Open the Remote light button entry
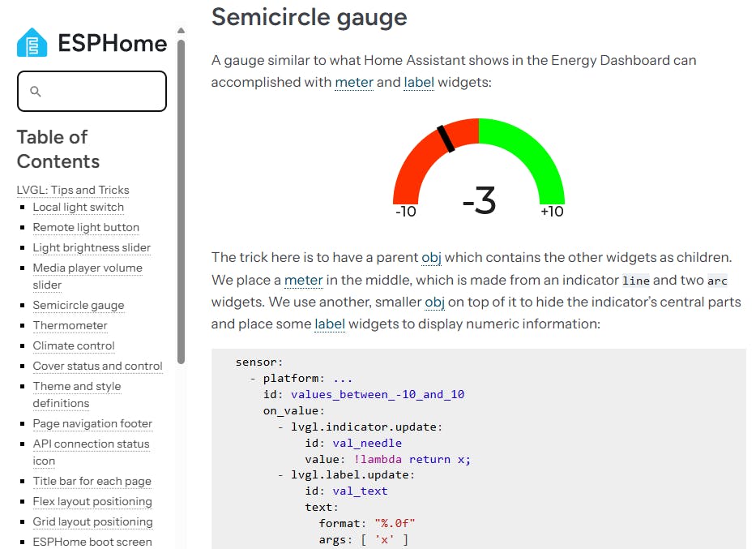 point(86,227)
